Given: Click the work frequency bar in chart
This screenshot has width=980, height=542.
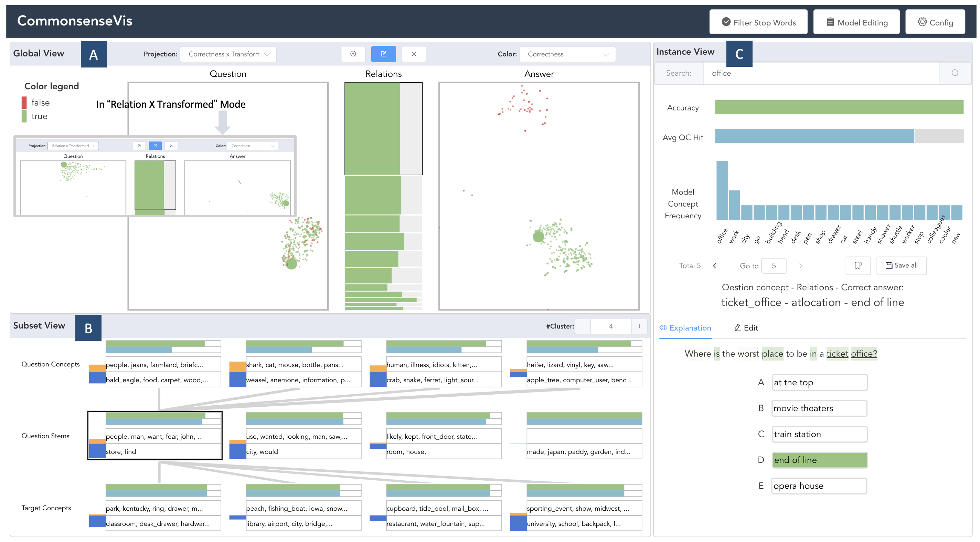Looking at the screenshot, I should (734, 205).
